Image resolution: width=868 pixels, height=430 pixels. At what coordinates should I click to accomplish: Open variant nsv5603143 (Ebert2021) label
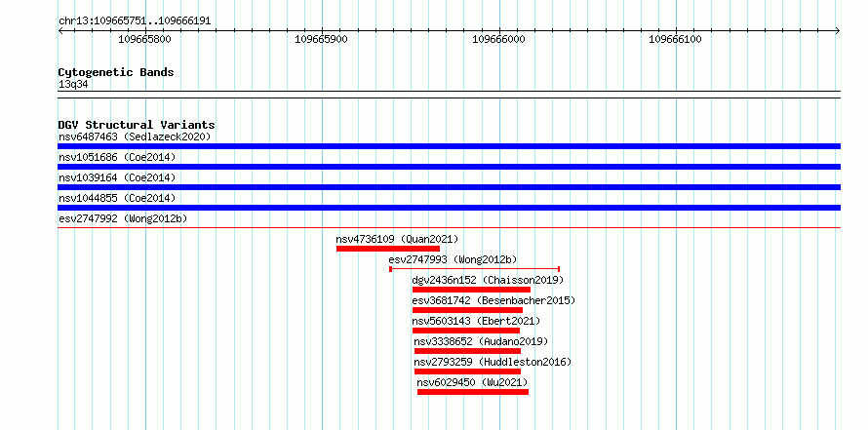point(476,321)
